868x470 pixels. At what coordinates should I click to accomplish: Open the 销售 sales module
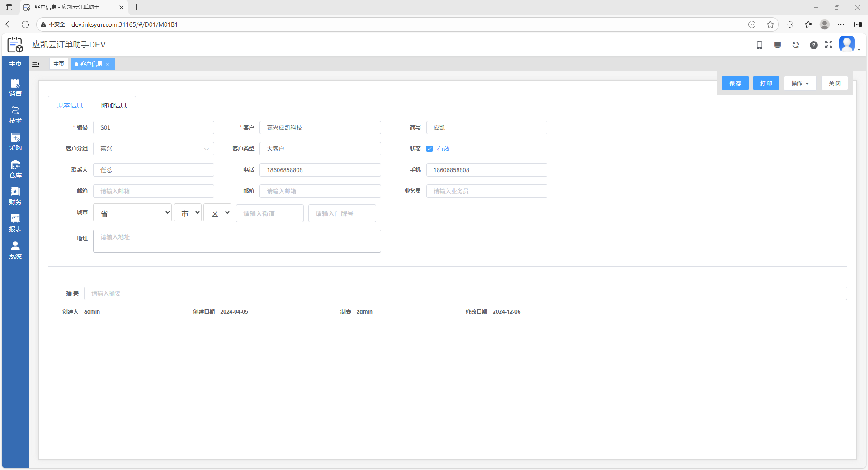[15, 88]
